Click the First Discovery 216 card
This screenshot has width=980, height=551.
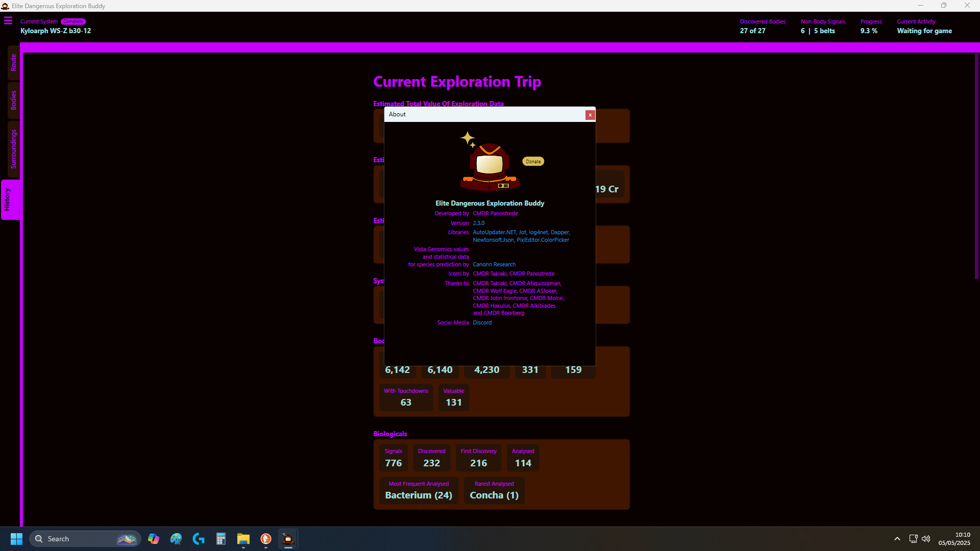click(478, 458)
